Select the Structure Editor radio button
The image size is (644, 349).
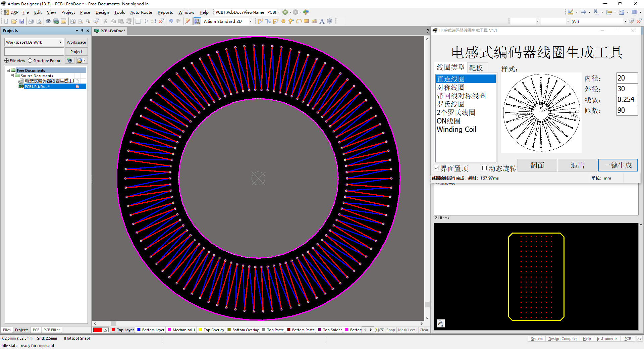tap(30, 61)
